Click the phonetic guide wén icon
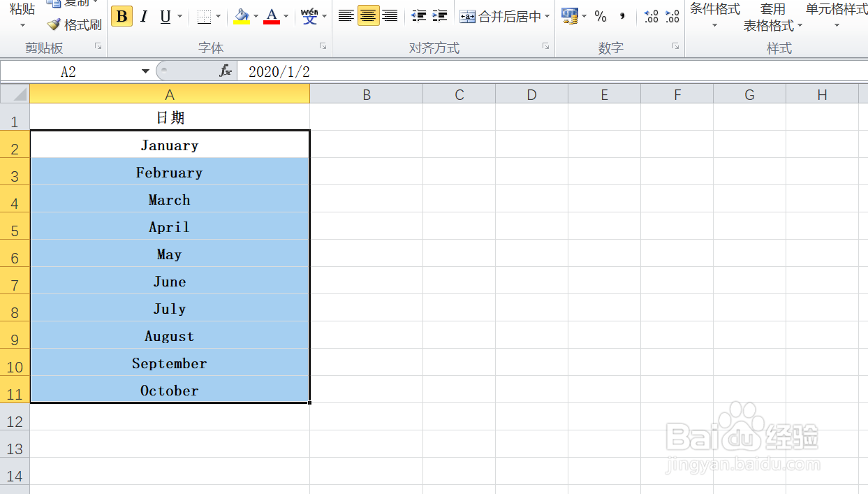Image resolution: width=868 pixels, height=494 pixels. point(309,16)
